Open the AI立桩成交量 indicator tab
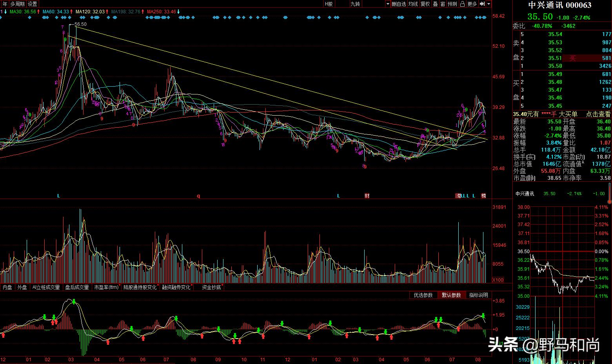 [46, 287]
